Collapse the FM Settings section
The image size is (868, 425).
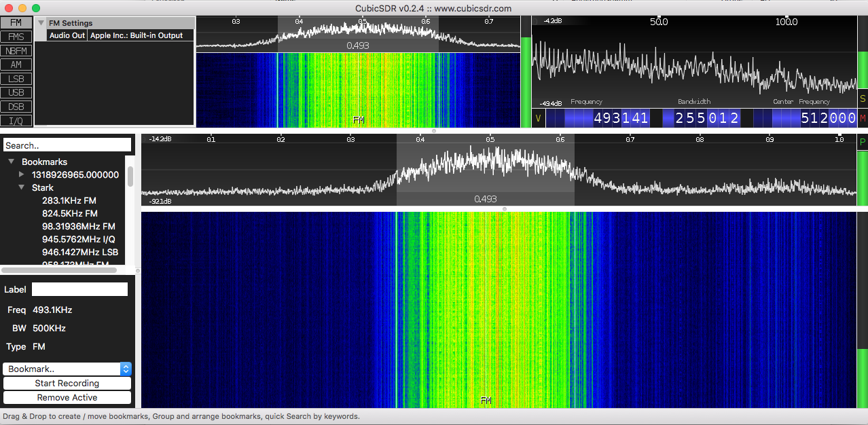[x=41, y=23]
